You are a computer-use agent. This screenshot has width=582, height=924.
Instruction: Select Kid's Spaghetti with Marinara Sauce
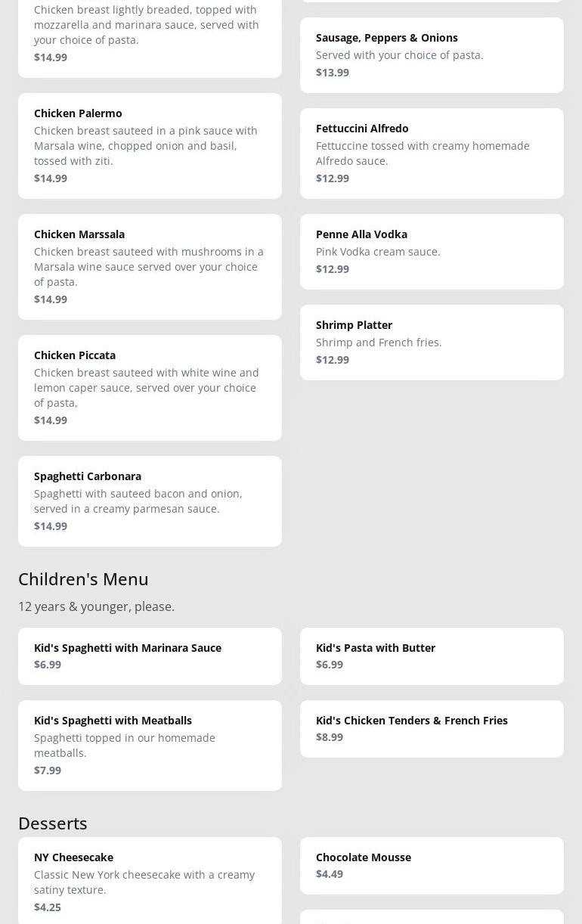click(x=150, y=656)
